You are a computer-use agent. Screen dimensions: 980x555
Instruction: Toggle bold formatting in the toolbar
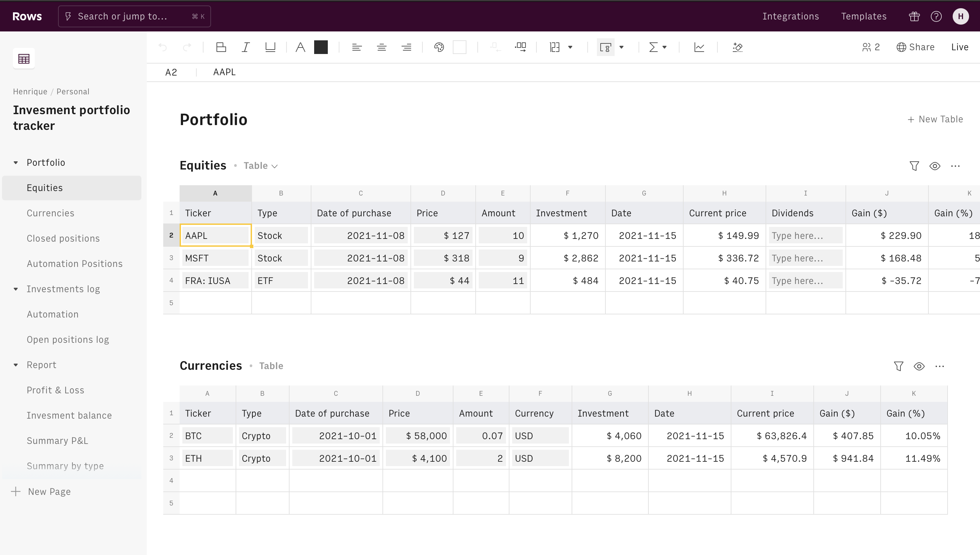(x=221, y=47)
